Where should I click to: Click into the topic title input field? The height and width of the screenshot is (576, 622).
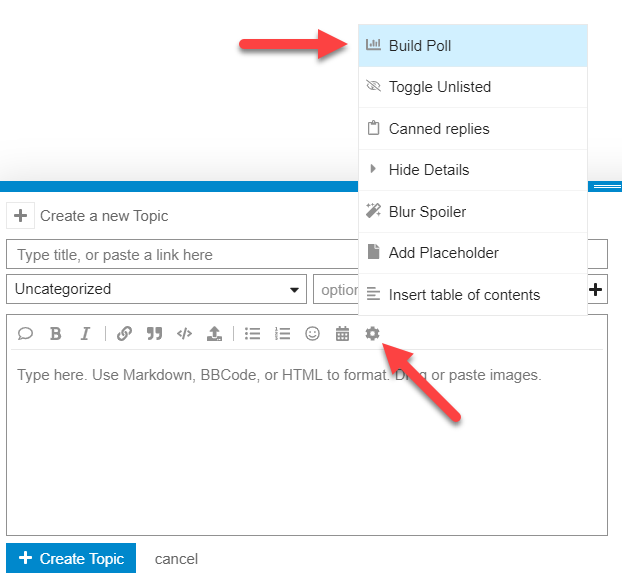(x=180, y=255)
